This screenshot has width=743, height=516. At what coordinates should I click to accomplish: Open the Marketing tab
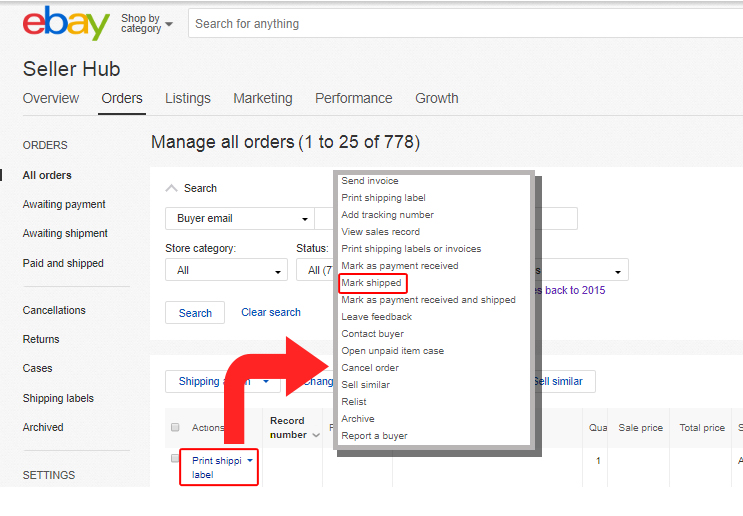263,98
